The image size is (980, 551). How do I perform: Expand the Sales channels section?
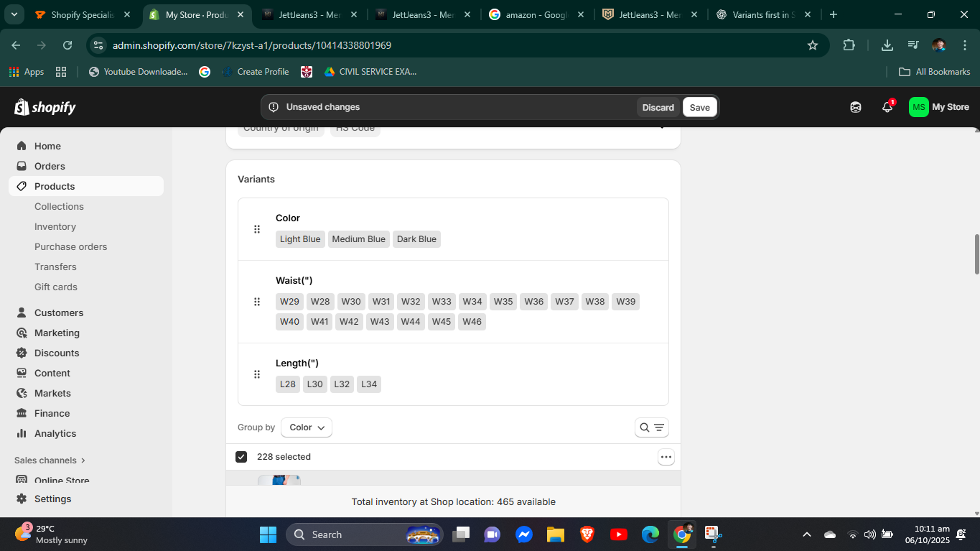[50, 460]
